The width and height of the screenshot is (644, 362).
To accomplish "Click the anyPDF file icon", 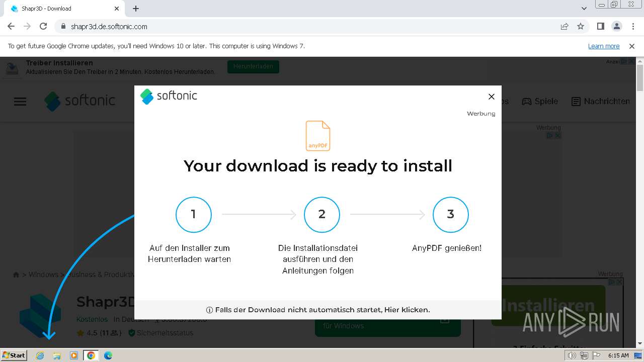I will pos(318,136).
